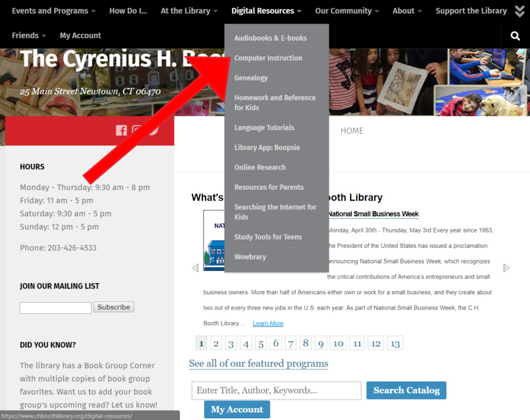Click the phone number 203-426-4533
Image resolution: width=530 pixels, height=420 pixels.
pos(72,248)
